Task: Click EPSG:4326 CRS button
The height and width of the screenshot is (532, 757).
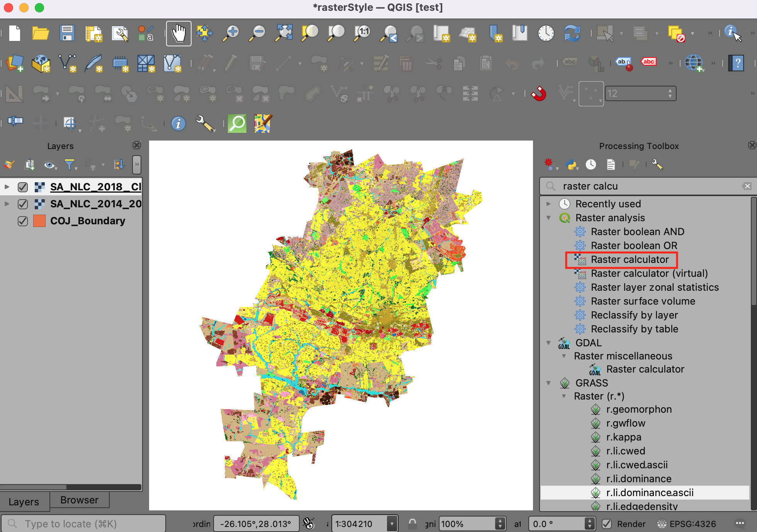Action: point(687,524)
